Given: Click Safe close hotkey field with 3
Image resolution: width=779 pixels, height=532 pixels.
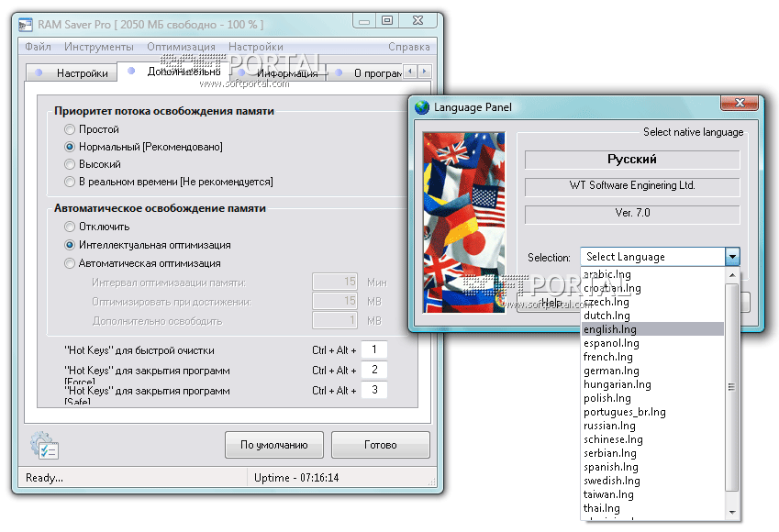Looking at the screenshot, I should (x=374, y=390).
